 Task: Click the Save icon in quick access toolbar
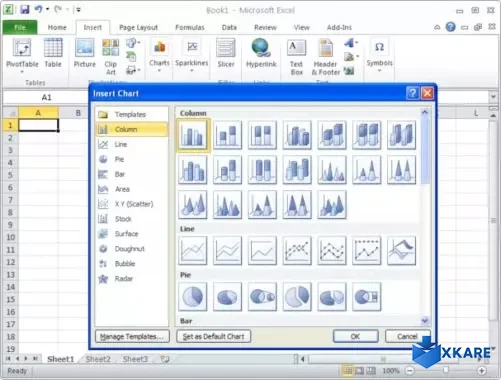click(25, 9)
